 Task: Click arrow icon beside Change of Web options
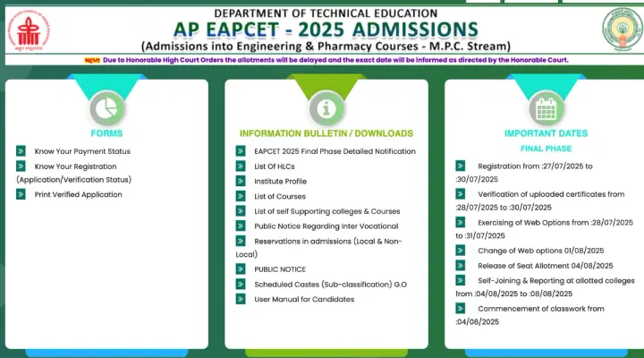pyautogui.click(x=461, y=251)
